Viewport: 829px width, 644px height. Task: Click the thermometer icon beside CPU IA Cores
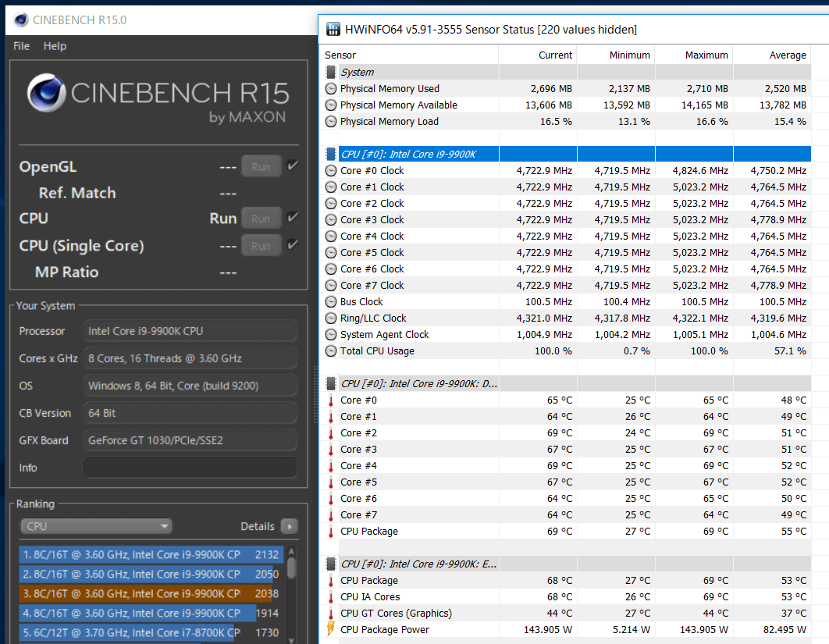pos(331,597)
